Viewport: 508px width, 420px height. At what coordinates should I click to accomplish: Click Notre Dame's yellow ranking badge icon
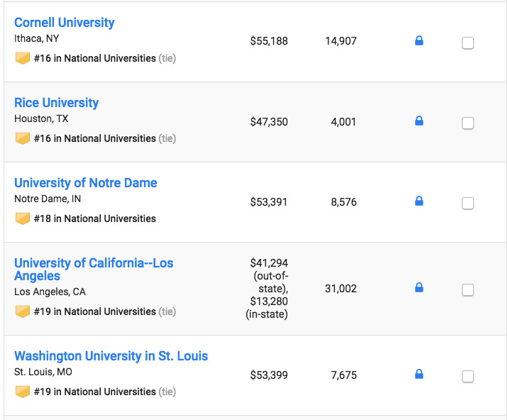[23, 219]
